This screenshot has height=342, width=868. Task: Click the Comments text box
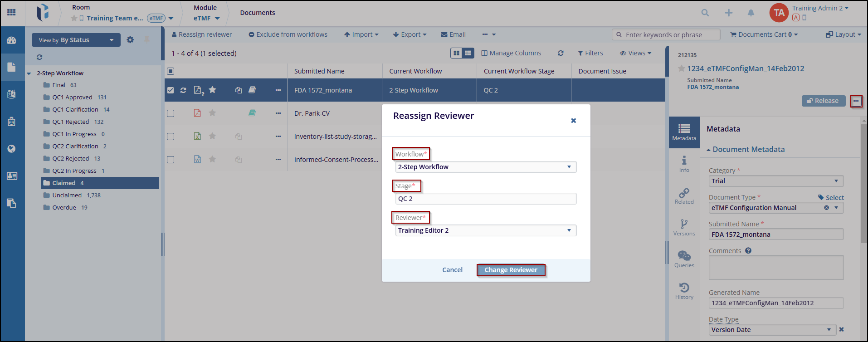[x=775, y=268]
